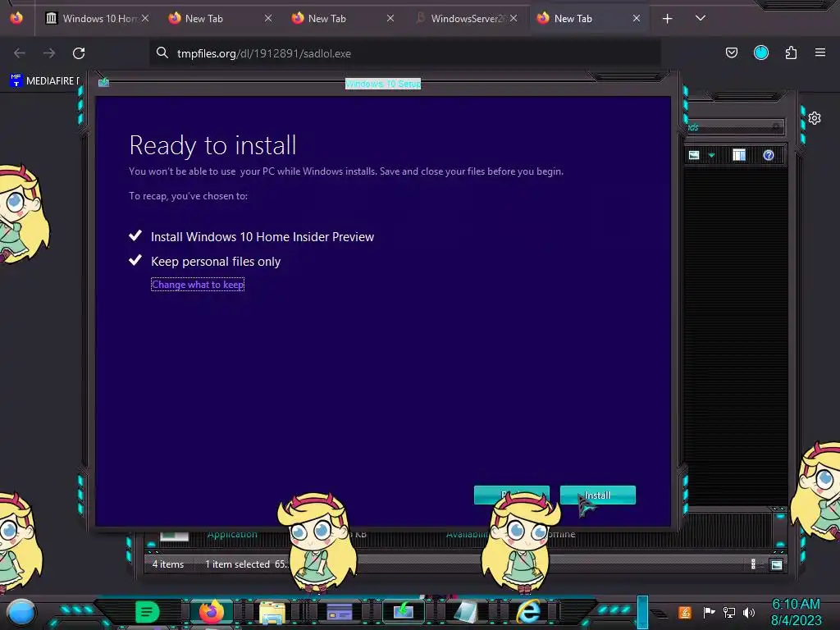Image resolution: width=840 pixels, height=630 pixels.
Task: Open Explorer help question mark icon
Action: (768, 155)
